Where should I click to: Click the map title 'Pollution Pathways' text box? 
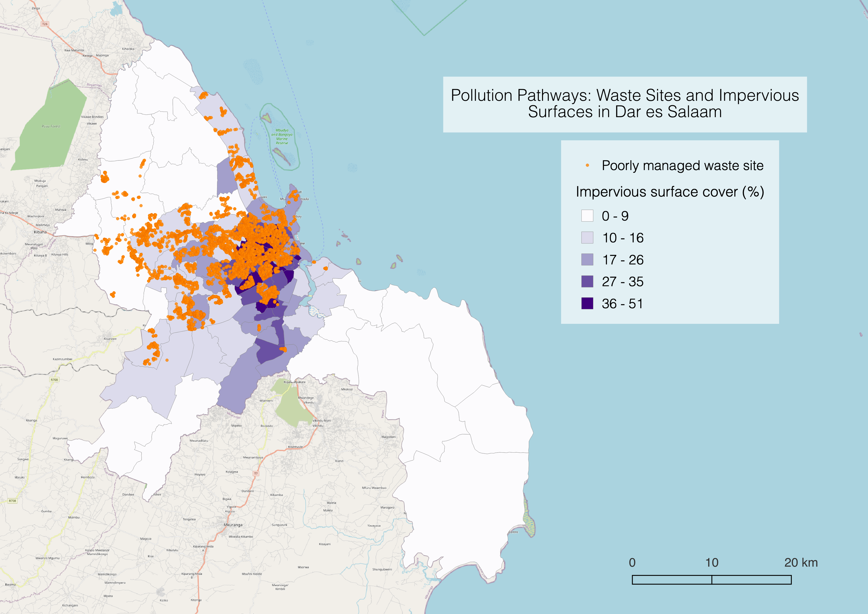coord(624,104)
